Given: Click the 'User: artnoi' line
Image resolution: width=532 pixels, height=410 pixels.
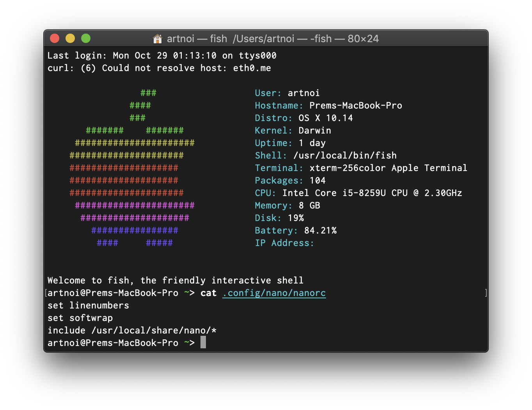Looking at the screenshot, I should click(x=287, y=93).
